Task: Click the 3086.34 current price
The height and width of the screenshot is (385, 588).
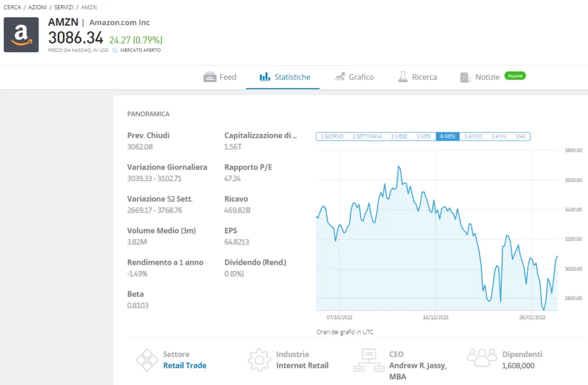Action: (x=75, y=38)
